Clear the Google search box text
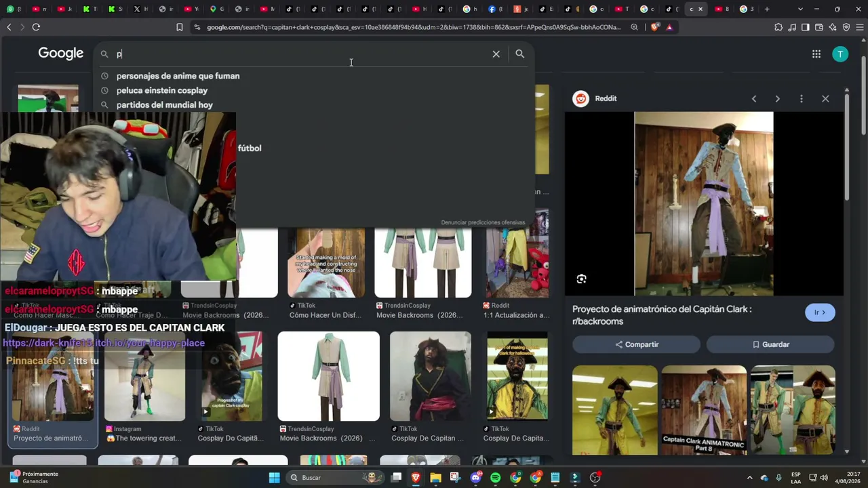868x488 pixels. (496, 54)
